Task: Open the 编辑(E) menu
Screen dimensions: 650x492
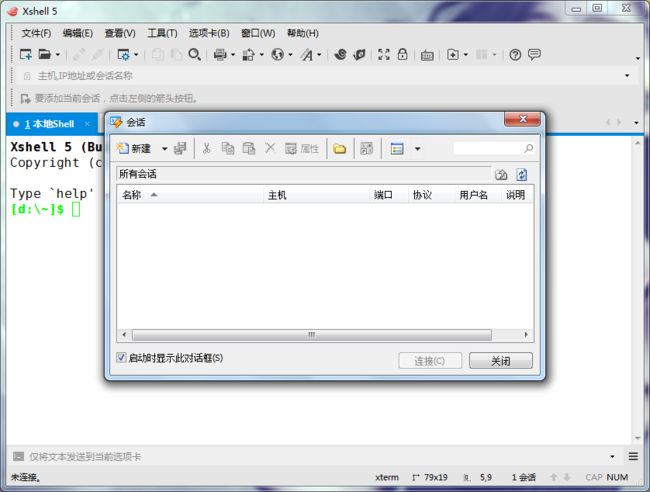Action: point(78,33)
